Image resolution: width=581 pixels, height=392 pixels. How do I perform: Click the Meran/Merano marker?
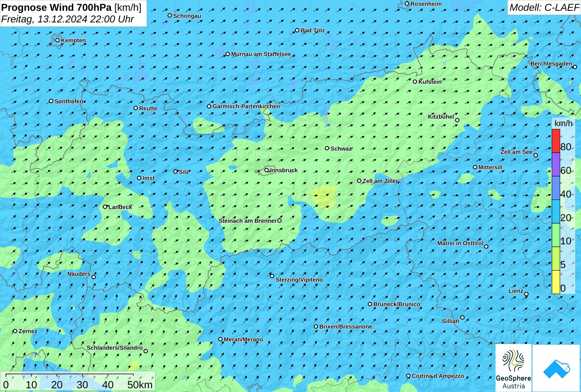pos(220,339)
